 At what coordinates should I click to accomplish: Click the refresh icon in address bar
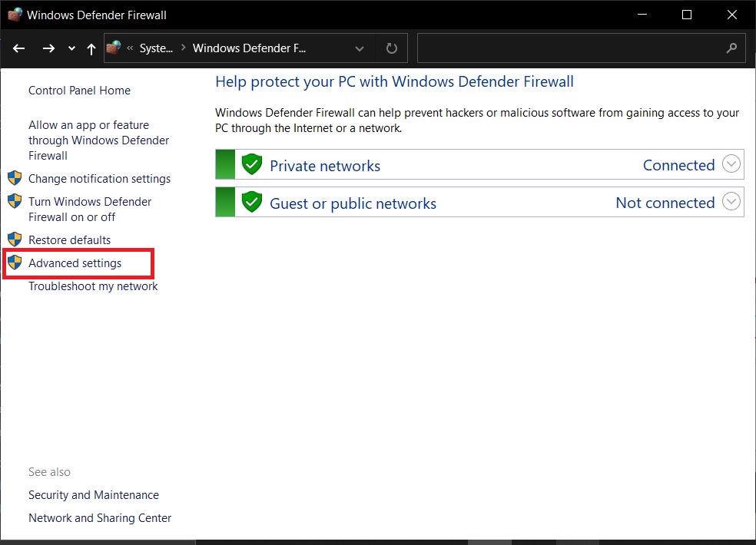391,48
